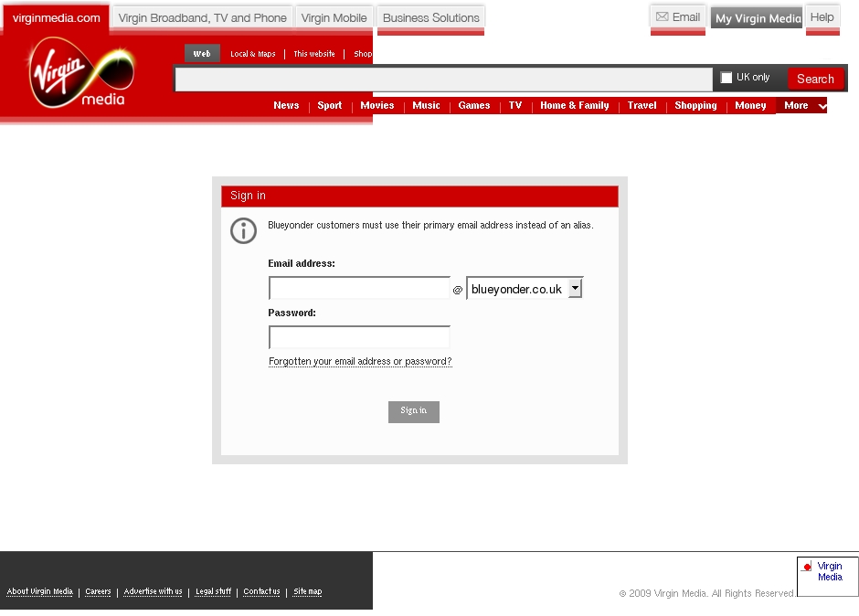Viewport: 859px width, 616px height.
Task: Click the Contact us footer link
Action: [261, 591]
